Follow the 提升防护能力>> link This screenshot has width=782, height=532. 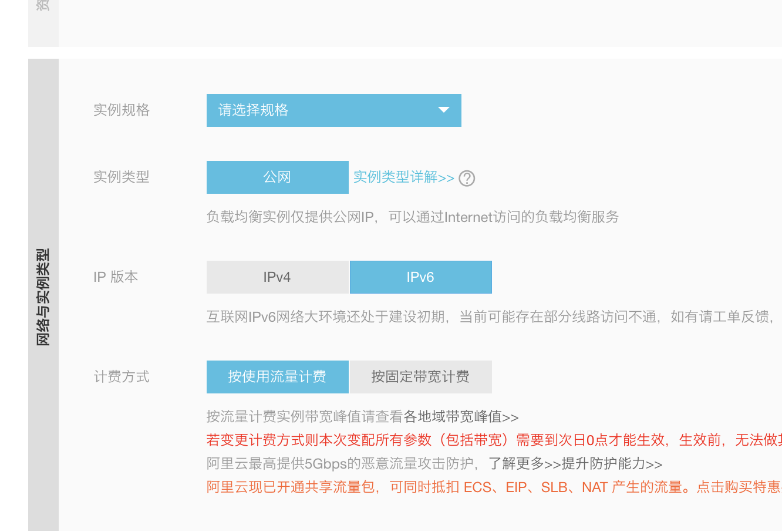[612, 464]
